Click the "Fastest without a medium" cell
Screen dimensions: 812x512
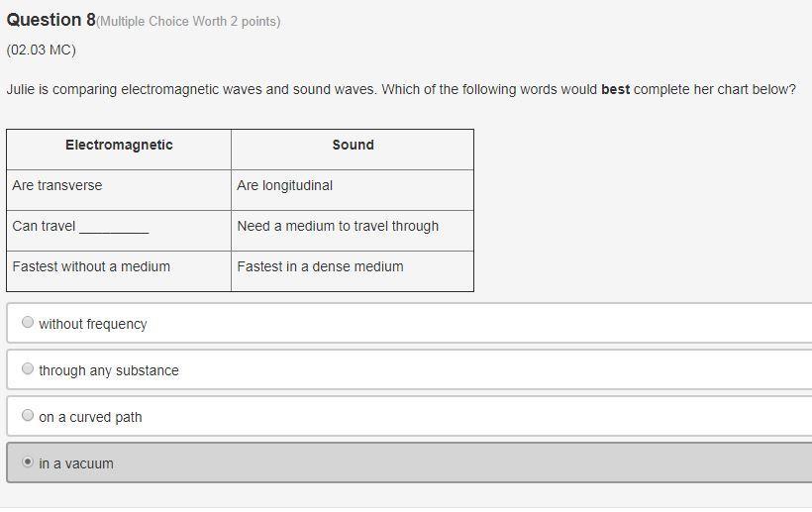(x=119, y=271)
